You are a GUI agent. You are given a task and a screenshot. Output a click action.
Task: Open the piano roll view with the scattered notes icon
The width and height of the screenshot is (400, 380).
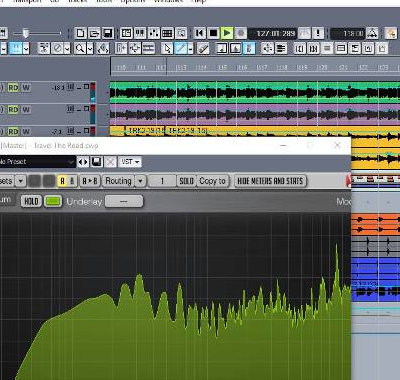[x=154, y=33]
